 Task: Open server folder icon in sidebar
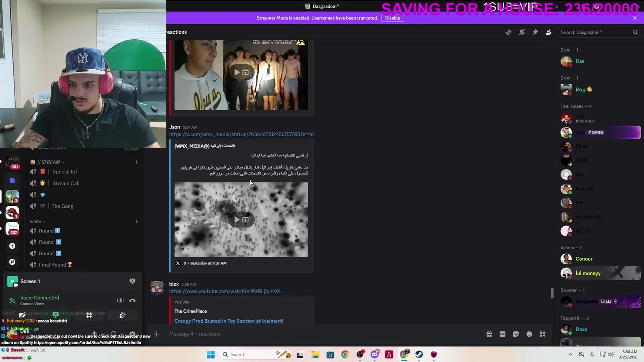tap(12, 180)
